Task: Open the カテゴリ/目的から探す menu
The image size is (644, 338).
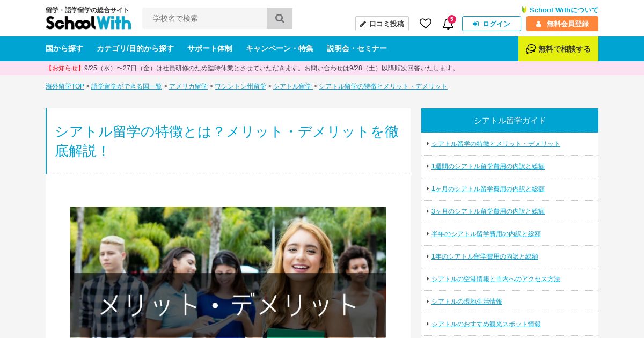Action: click(135, 48)
